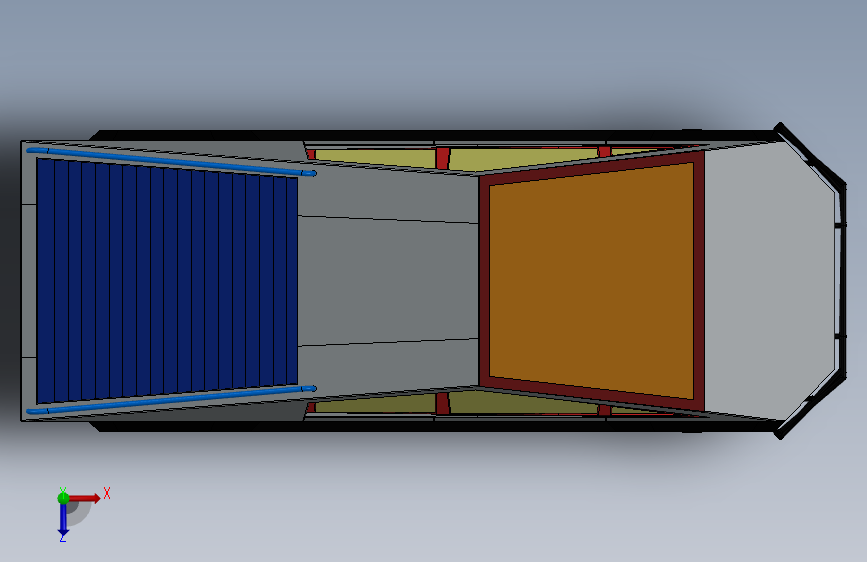This screenshot has width=867, height=562.
Task: Select the red pillar between lower yellow windows
Action: coord(442,403)
